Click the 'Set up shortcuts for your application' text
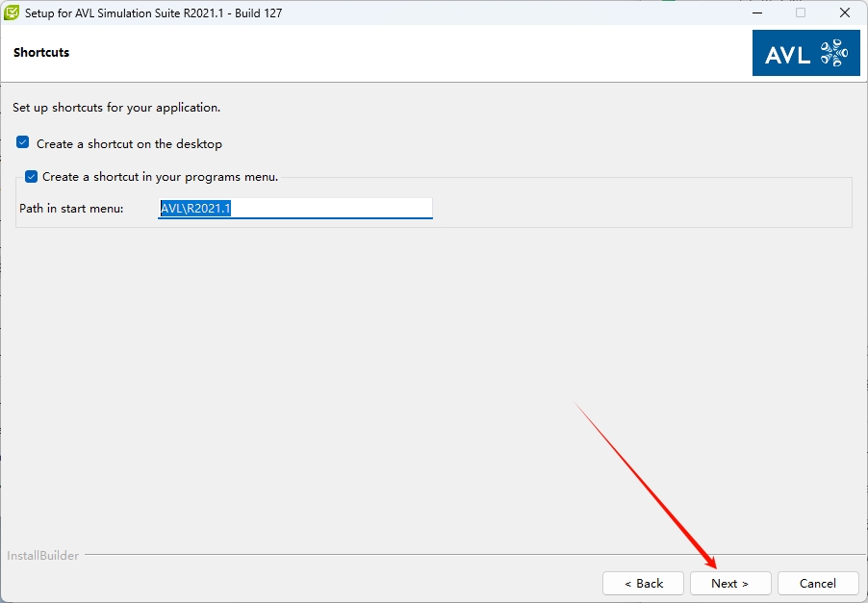The image size is (868, 603). [x=116, y=108]
